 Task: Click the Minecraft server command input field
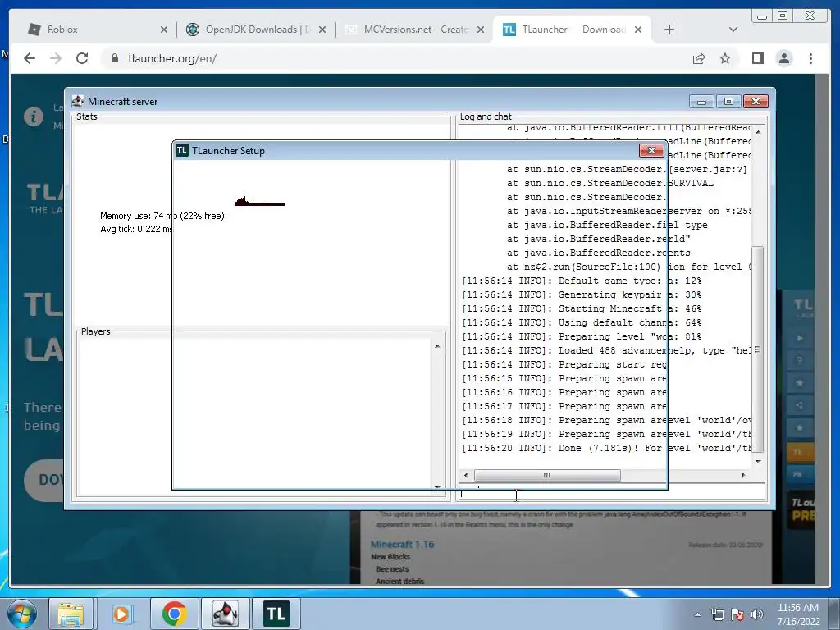click(612, 493)
